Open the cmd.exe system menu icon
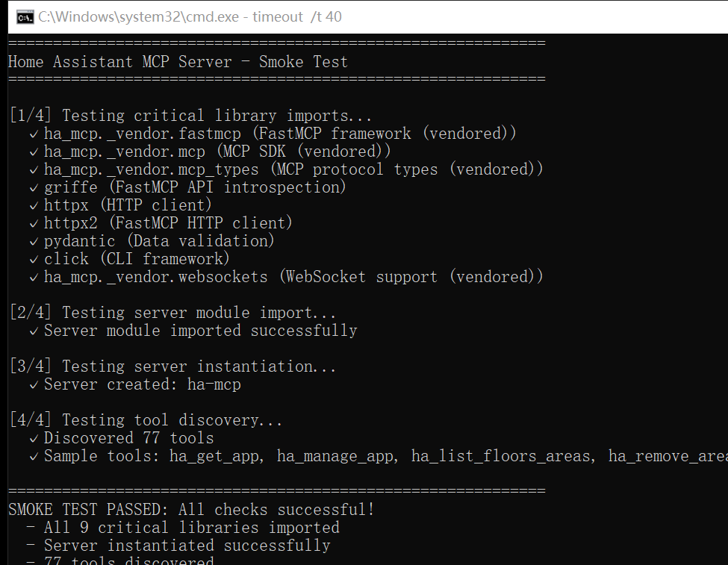Viewport: 728px width, 565px height. point(25,17)
